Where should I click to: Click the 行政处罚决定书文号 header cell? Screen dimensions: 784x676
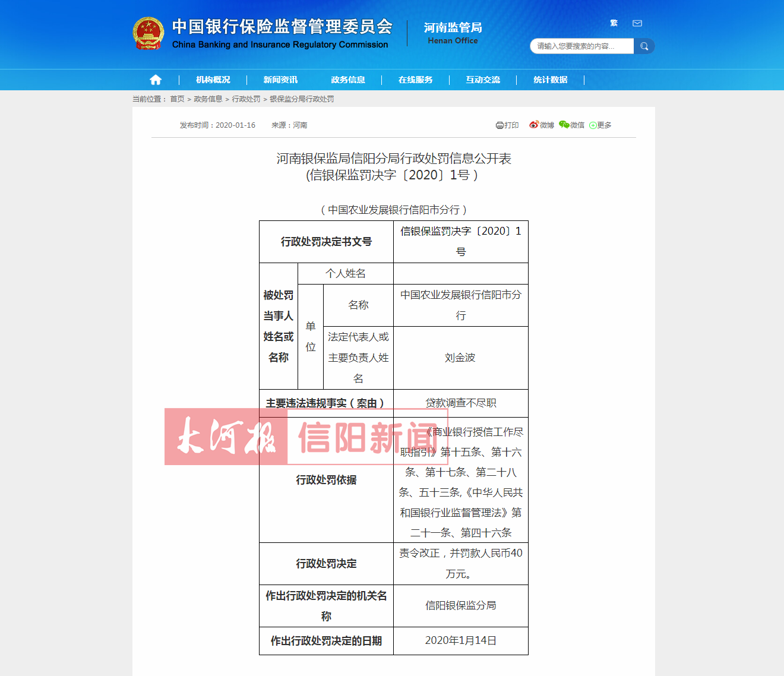click(x=326, y=242)
